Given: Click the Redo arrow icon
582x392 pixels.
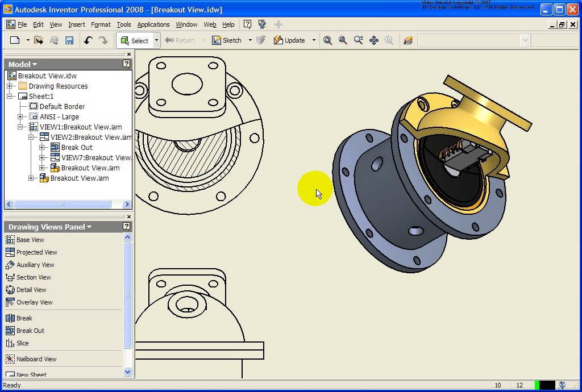Looking at the screenshot, I should (103, 40).
